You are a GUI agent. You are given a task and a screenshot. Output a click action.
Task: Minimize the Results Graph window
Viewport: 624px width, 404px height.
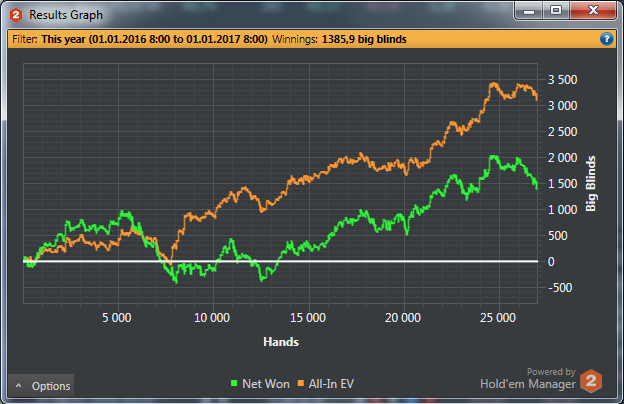[x=529, y=11]
